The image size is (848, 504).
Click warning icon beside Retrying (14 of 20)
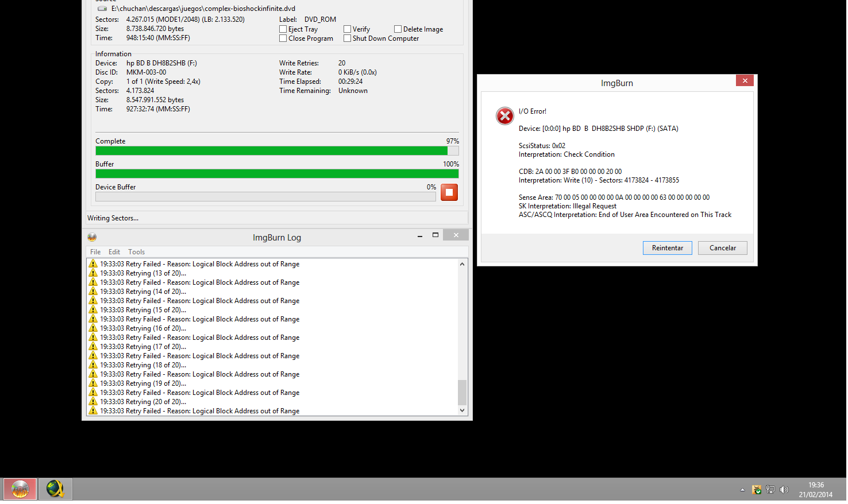(x=93, y=292)
